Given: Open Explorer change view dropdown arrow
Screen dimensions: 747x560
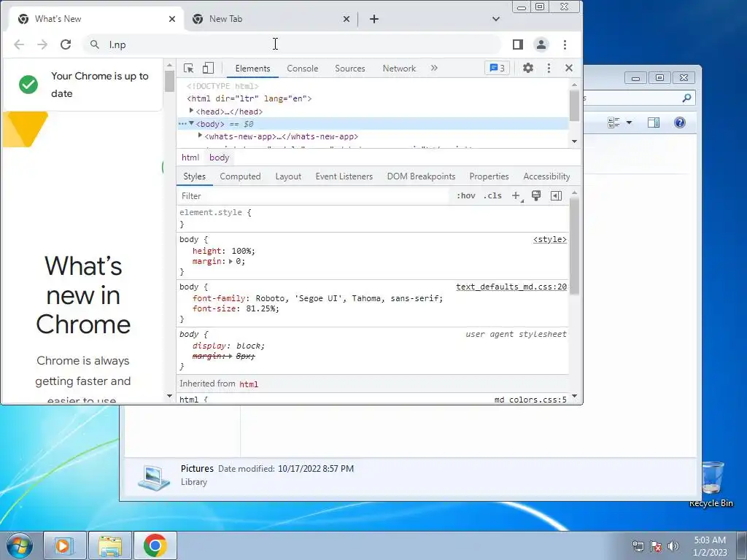Looking at the screenshot, I should point(629,122).
